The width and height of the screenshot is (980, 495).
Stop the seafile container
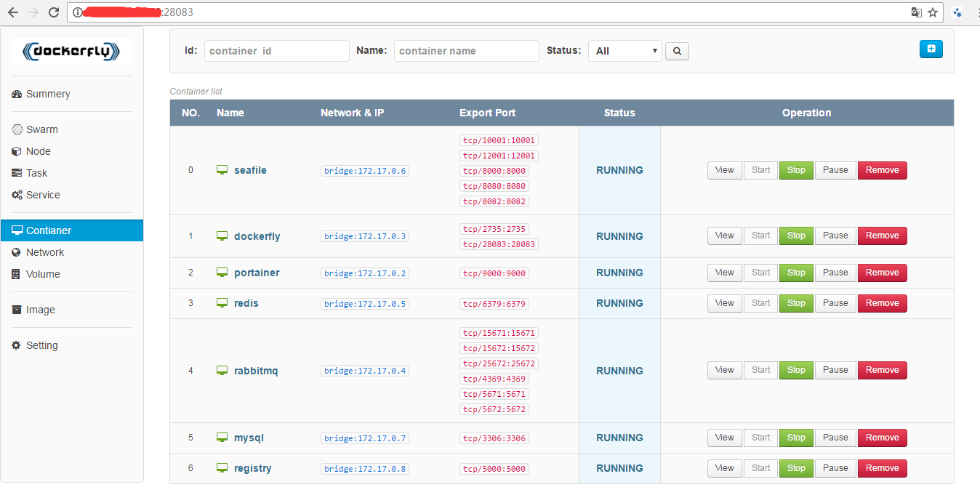pyautogui.click(x=796, y=170)
